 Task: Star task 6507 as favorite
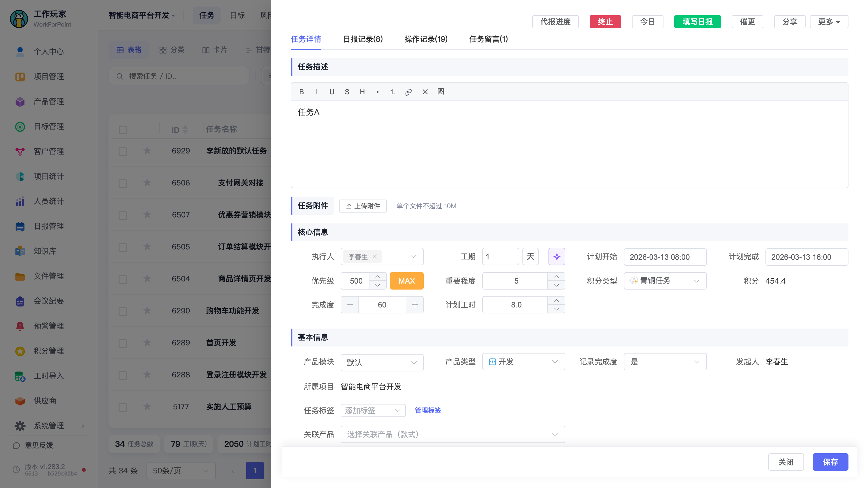pos(147,214)
